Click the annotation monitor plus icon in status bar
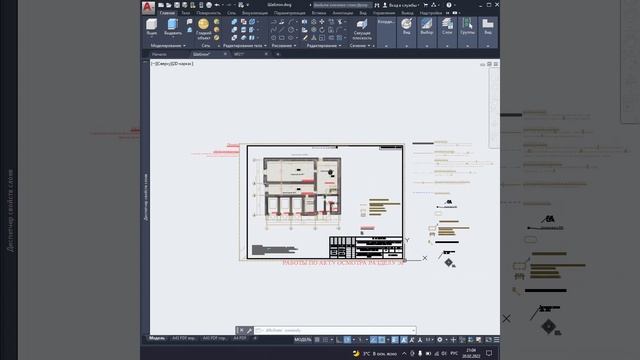 tap(453, 340)
